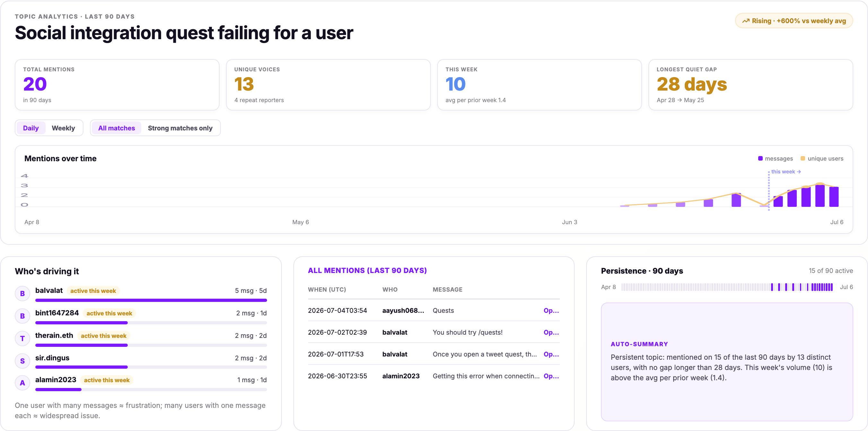Click the 'MESSAGE' column header
Screen dimensions: 868x431
[447, 290]
